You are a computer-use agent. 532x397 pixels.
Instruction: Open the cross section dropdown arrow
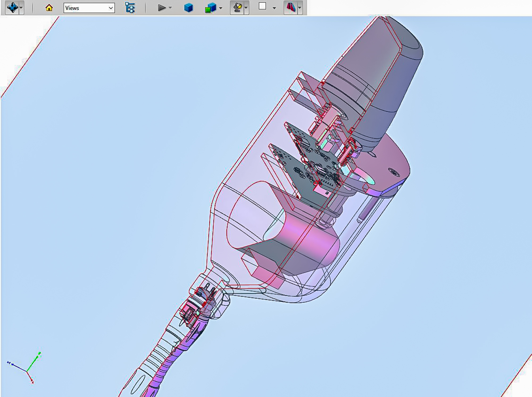click(x=300, y=8)
